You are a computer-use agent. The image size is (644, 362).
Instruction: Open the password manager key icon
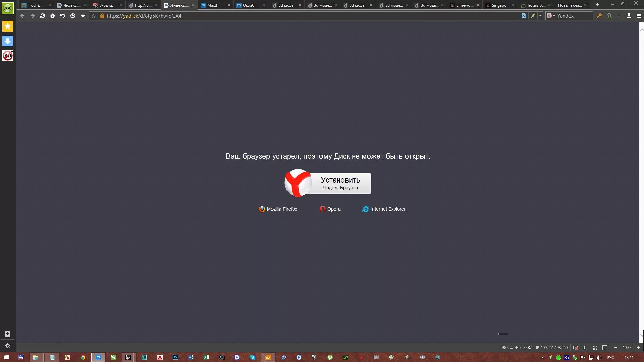pyautogui.click(x=599, y=16)
